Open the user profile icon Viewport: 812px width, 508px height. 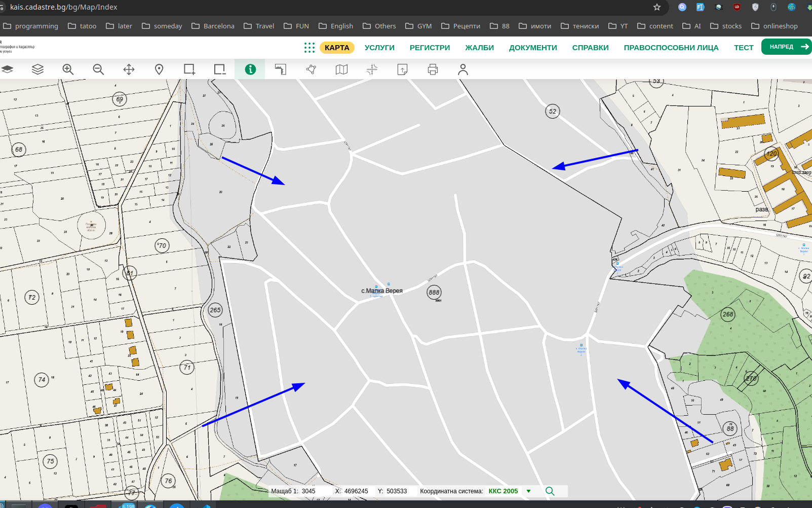[x=463, y=69]
